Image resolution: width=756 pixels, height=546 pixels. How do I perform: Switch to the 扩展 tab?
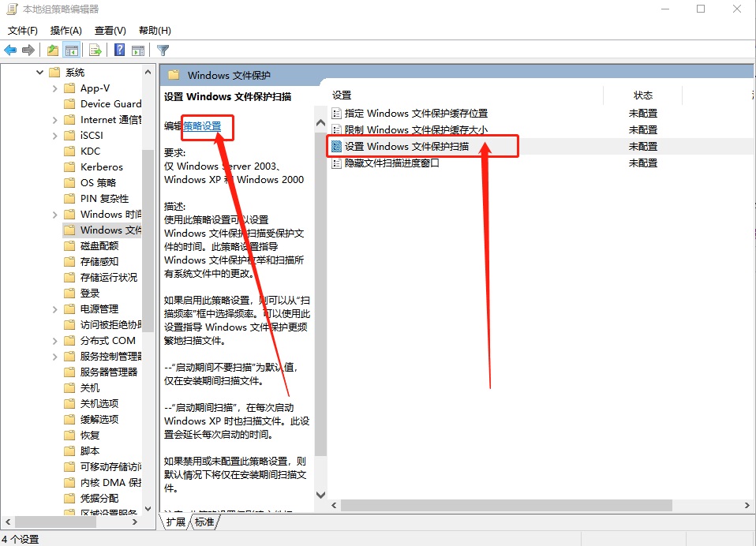click(175, 522)
